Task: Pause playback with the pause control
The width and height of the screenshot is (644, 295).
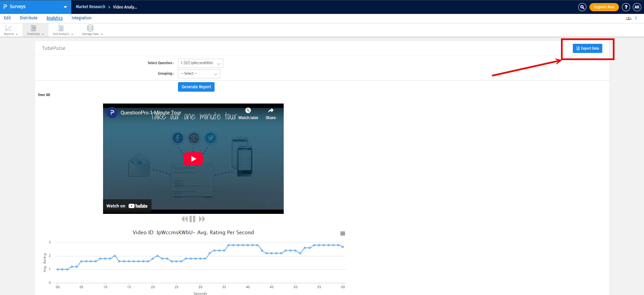Action: [x=193, y=219]
